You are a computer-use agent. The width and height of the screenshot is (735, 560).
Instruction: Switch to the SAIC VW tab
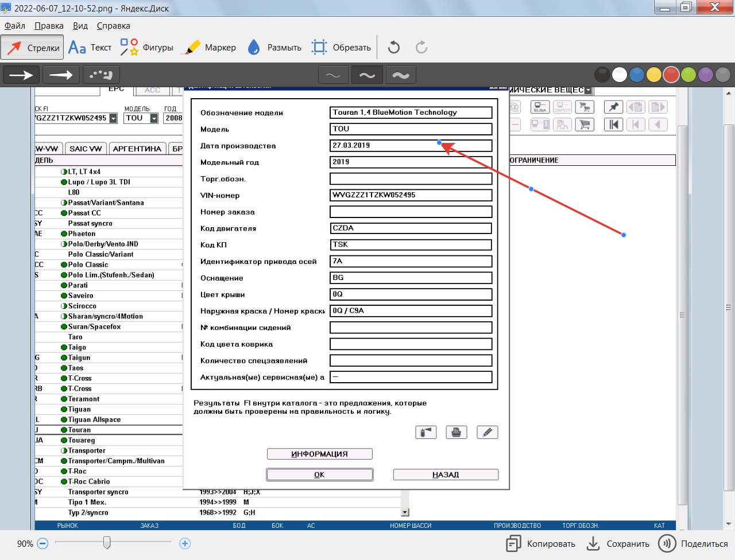pyautogui.click(x=86, y=149)
